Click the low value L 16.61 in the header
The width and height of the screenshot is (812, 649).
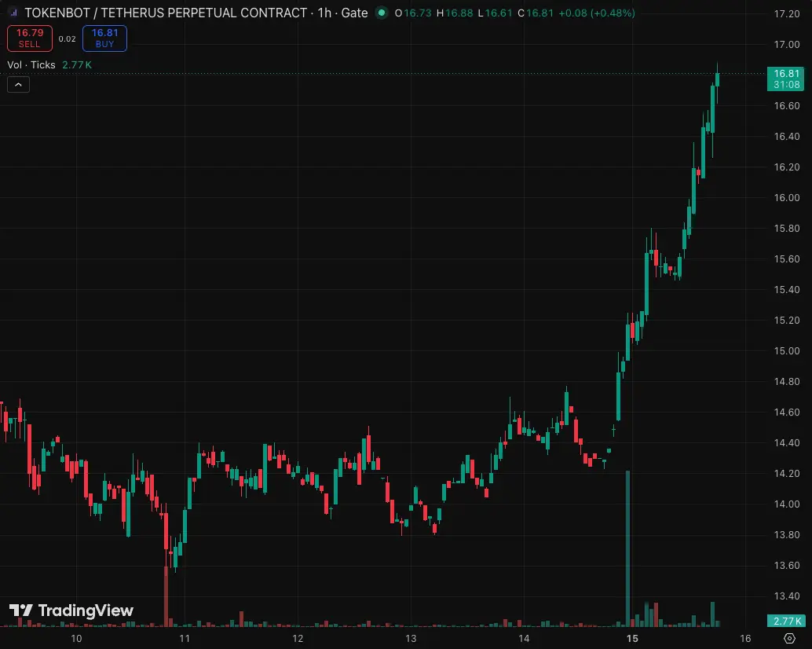(x=495, y=13)
